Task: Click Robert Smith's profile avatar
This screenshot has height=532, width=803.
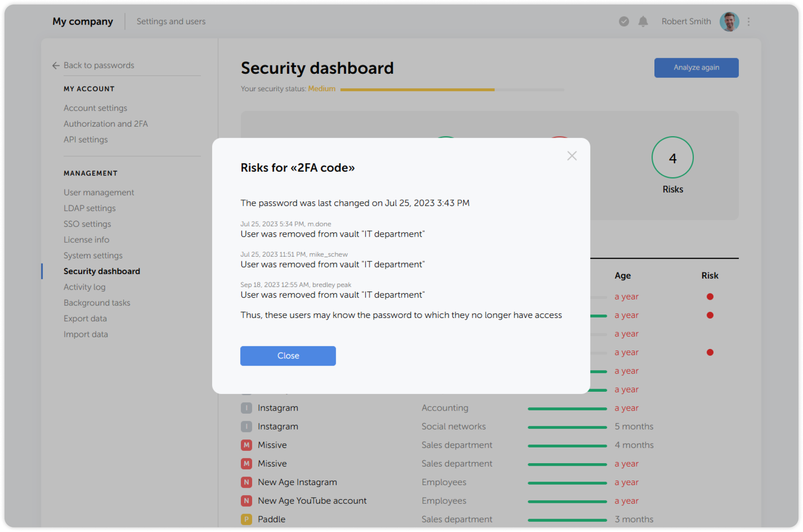Action: (729, 22)
